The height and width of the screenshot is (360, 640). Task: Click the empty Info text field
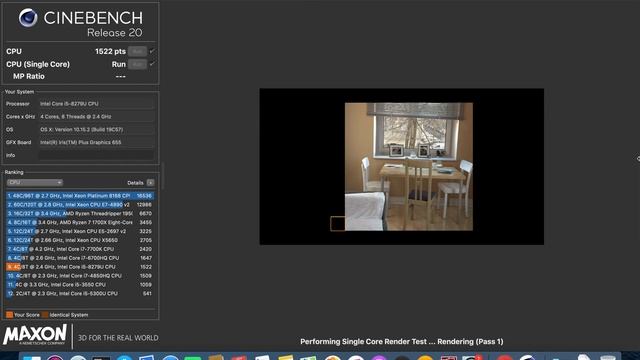(x=96, y=155)
